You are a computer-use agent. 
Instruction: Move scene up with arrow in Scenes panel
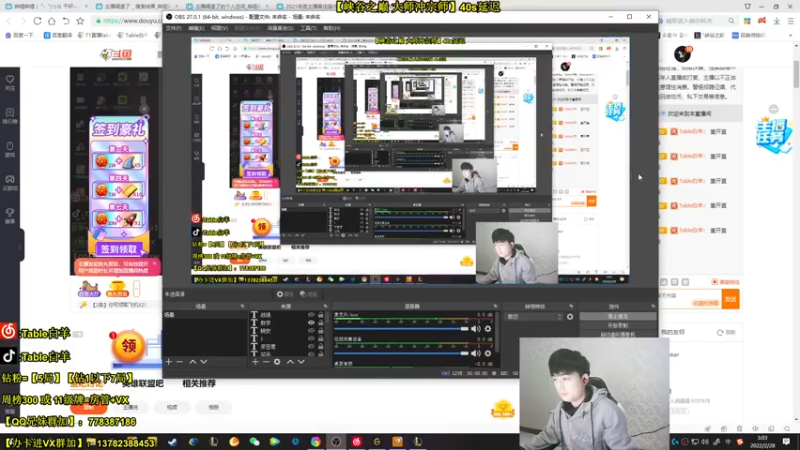tap(193, 362)
